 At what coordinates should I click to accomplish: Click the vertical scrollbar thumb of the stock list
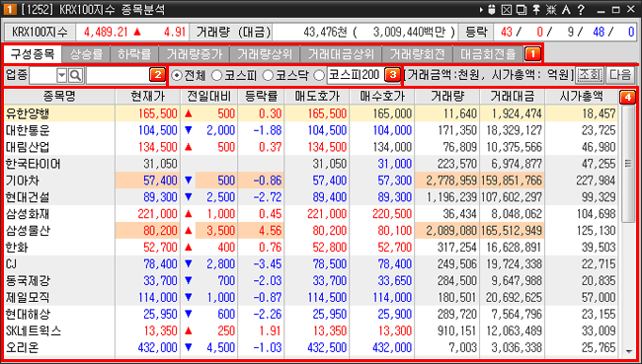(x=628, y=164)
